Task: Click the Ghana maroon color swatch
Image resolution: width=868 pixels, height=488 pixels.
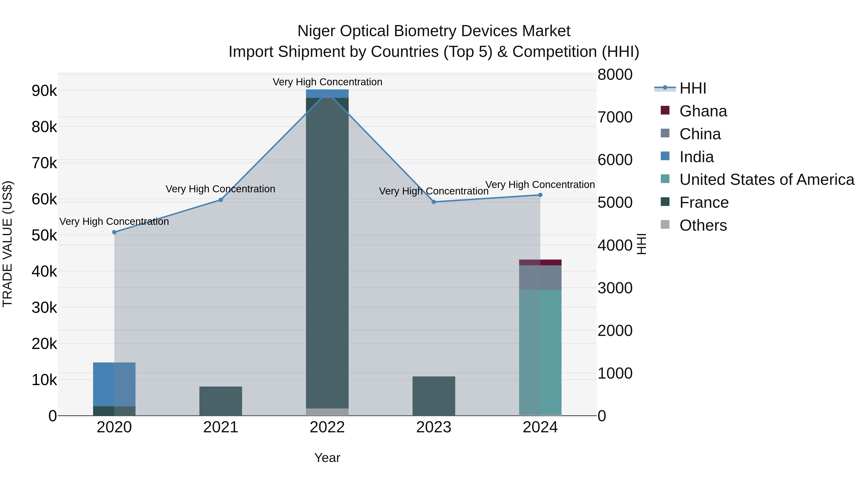Action: tap(665, 110)
